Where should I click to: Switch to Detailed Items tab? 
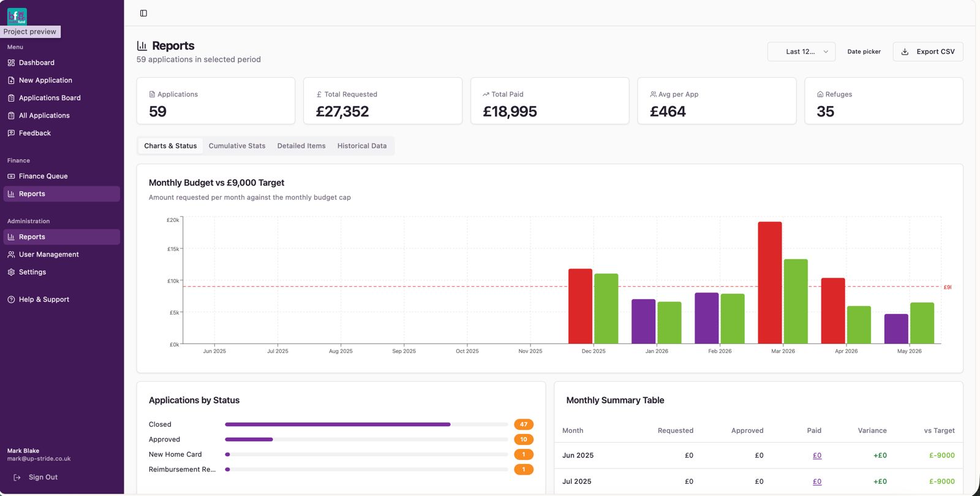tap(301, 146)
